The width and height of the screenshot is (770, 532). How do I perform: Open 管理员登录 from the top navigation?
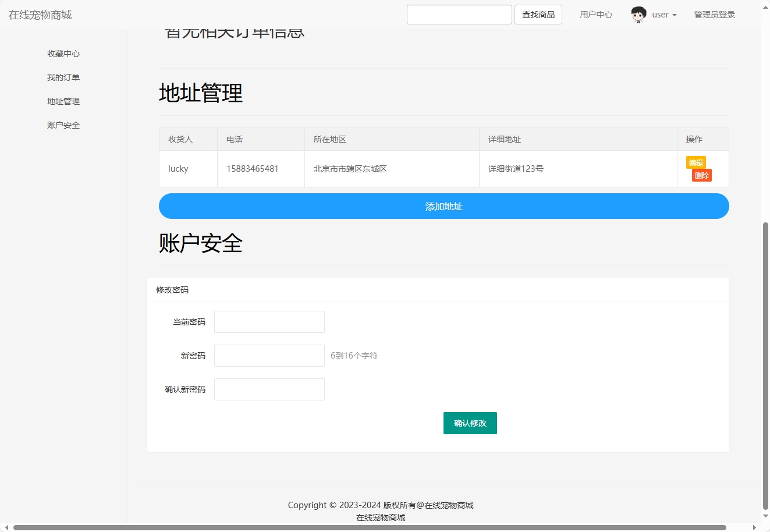[715, 14]
